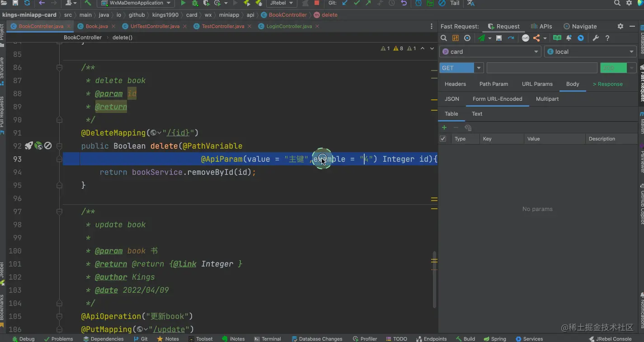The height and width of the screenshot is (342, 644).
Task: Click the green book documentation icon
Action: [x=557, y=38]
